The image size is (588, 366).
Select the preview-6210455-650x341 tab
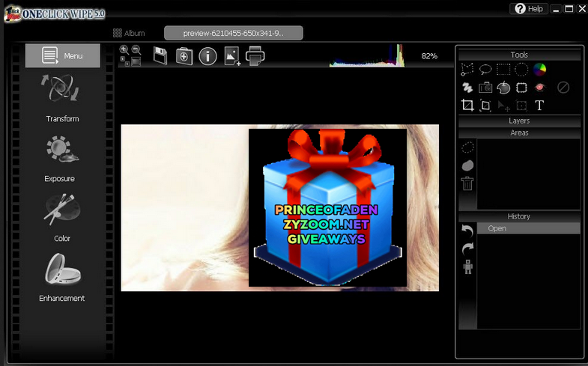(x=233, y=33)
